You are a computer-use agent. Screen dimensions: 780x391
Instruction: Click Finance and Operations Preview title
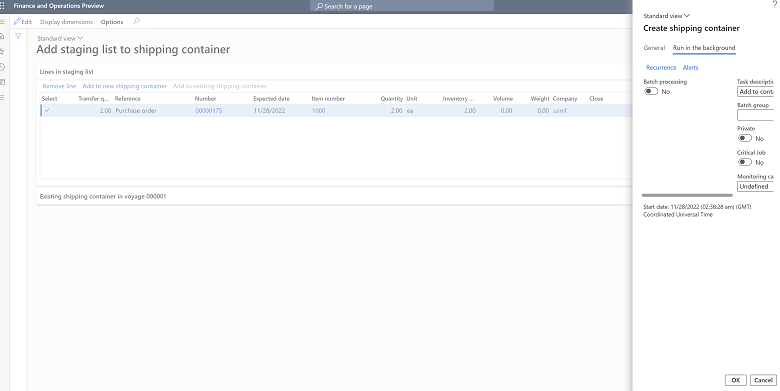coord(59,6)
